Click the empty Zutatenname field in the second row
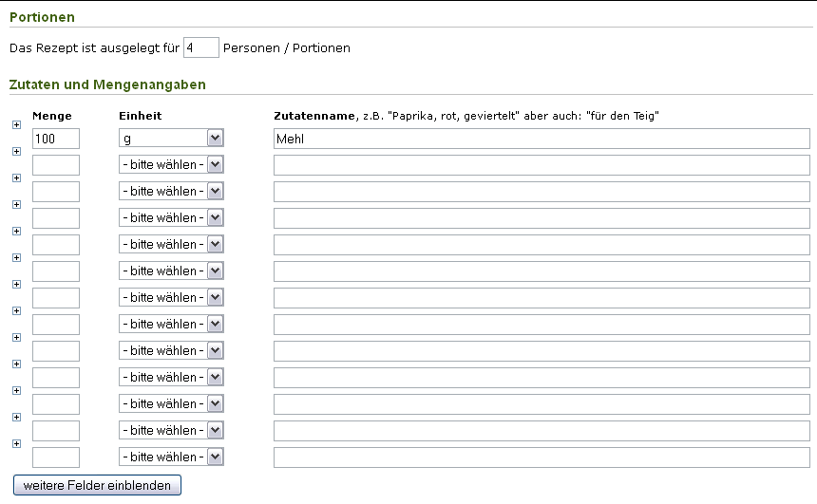Image resolution: width=817 pixels, height=504 pixels. pyautogui.click(x=541, y=165)
